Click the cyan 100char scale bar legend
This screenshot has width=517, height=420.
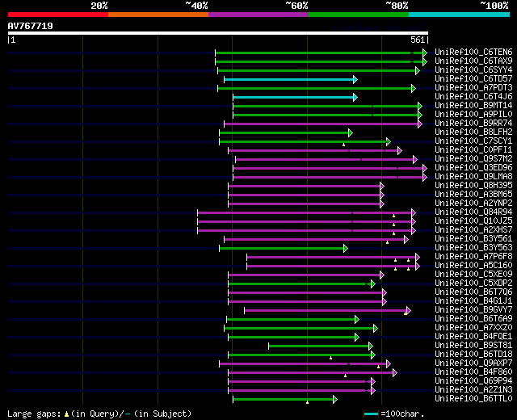371,414
